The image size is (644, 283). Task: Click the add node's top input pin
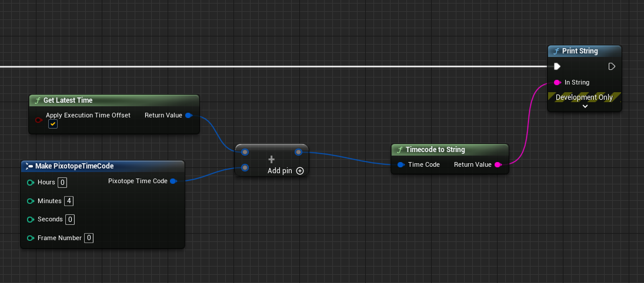click(245, 152)
